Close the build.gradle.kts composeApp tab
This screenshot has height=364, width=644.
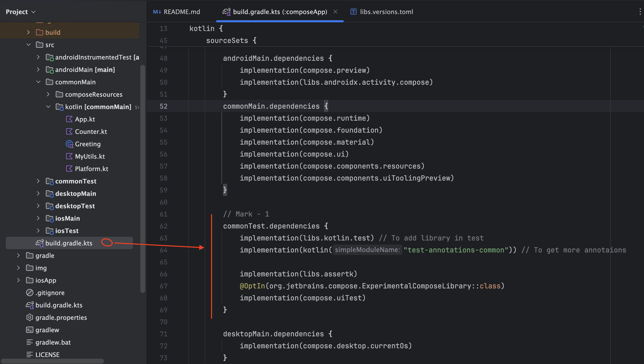[x=335, y=12]
